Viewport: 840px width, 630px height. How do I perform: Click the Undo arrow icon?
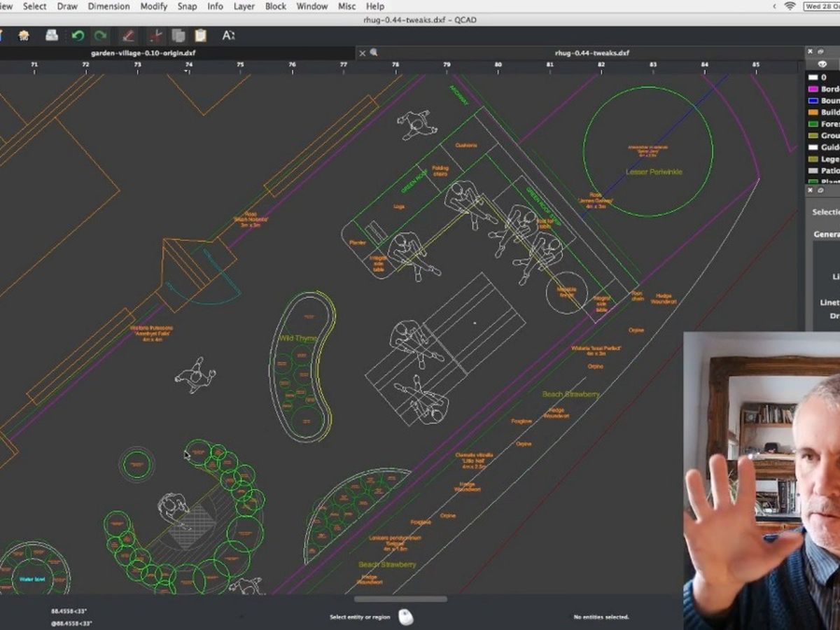(x=78, y=35)
